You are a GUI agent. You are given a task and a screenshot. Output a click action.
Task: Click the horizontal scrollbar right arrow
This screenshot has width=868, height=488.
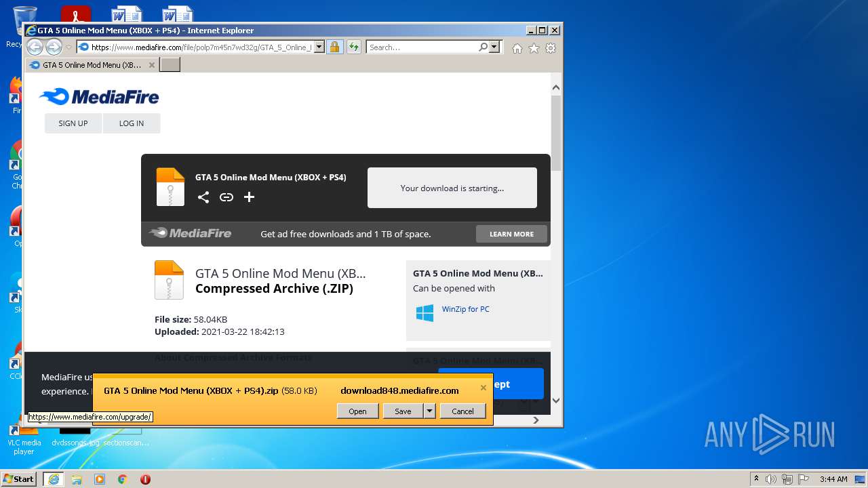coord(536,420)
